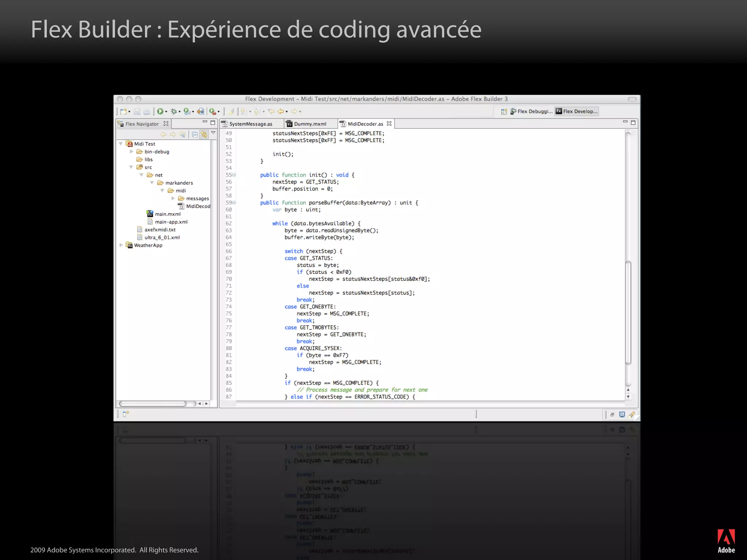Click the Open Perspective icon
The height and width of the screenshot is (560, 747).
tap(504, 112)
